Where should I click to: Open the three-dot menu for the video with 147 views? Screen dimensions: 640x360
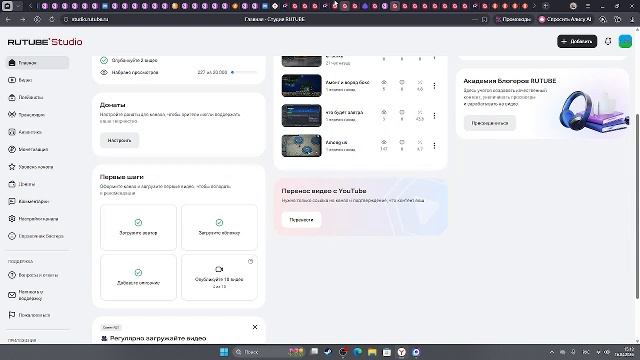click(x=434, y=146)
